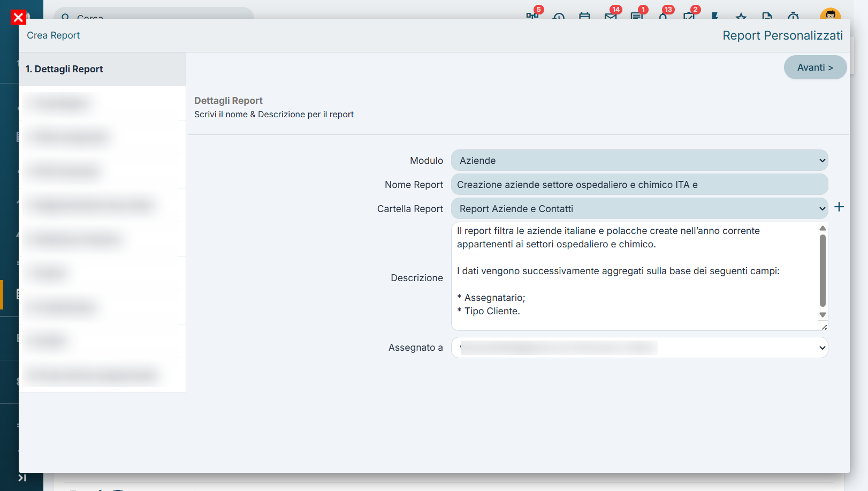This screenshot has height=491, width=868.
Task: Click the 'Scrivi il nome & Descrizione per il report' text
Action: pos(274,114)
